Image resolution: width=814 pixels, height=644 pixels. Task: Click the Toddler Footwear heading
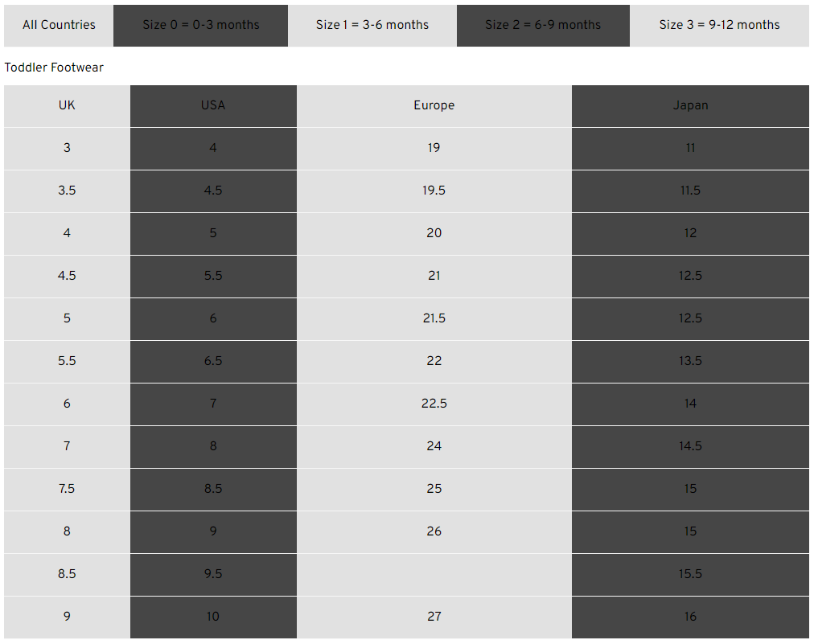point(54,68)
